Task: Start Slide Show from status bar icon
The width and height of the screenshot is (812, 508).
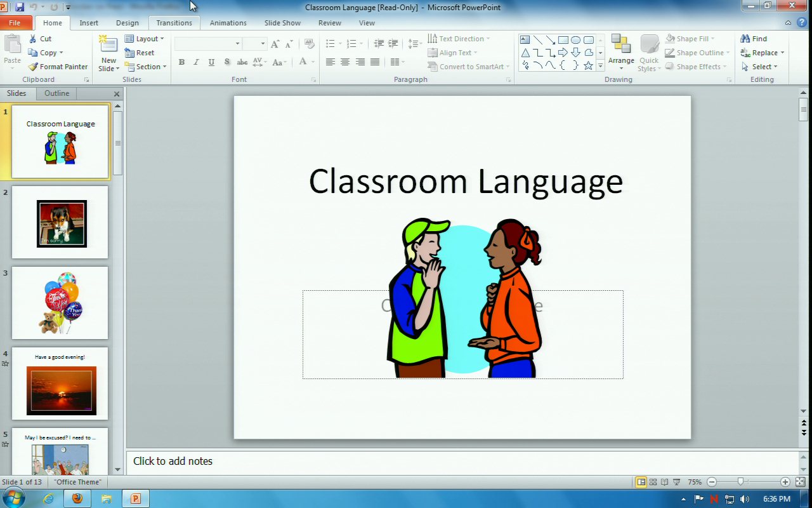Action: [676, 482]
